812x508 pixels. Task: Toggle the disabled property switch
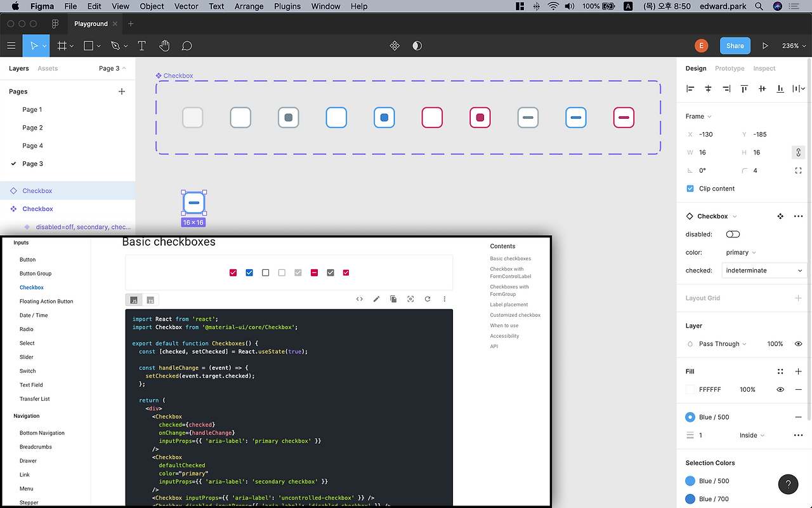coord(733,234)
